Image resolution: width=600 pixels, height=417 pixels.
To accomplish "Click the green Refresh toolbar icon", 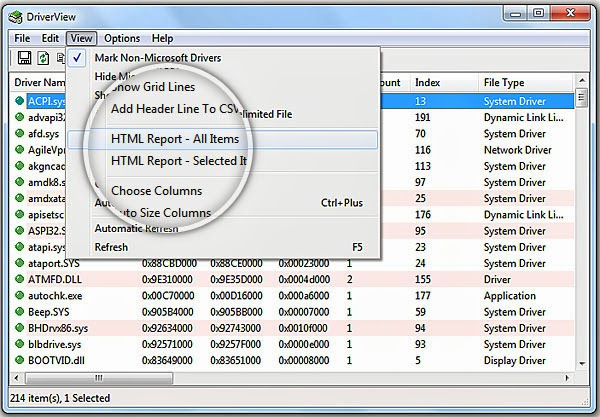I will pyautogui.click(x=43, y=58).
